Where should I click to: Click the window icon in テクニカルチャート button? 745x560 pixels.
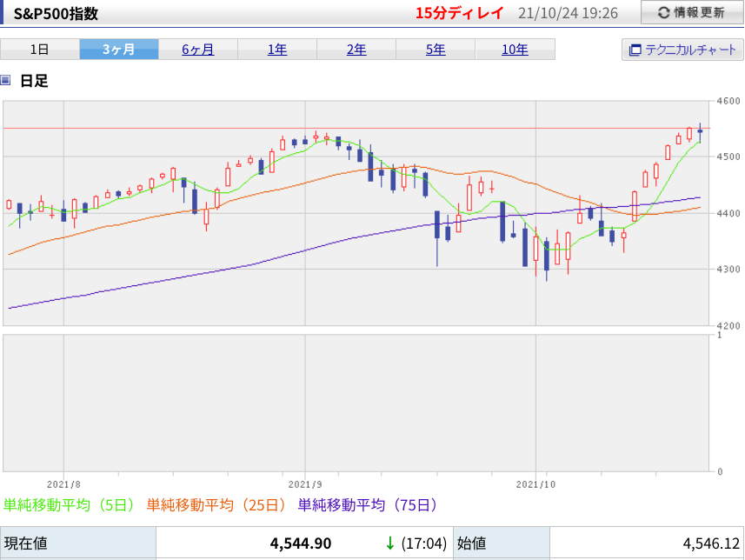[x=635, y=50]
